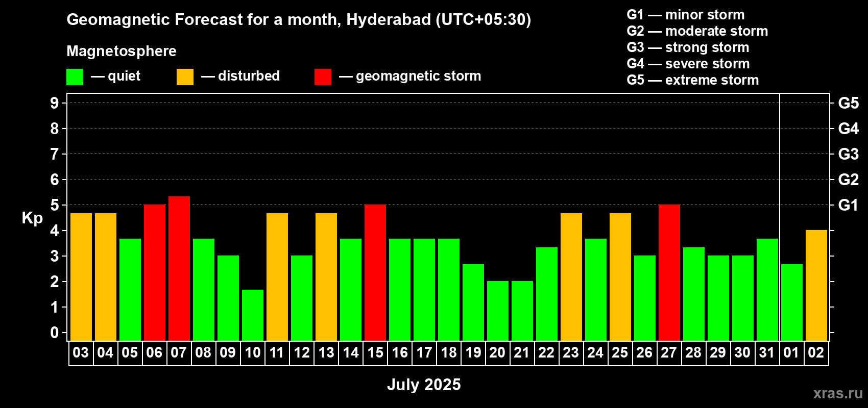Viewport: 868px width, 408px height.
Task: Click the date label 18 on axis
Action: tap(449, 352)
